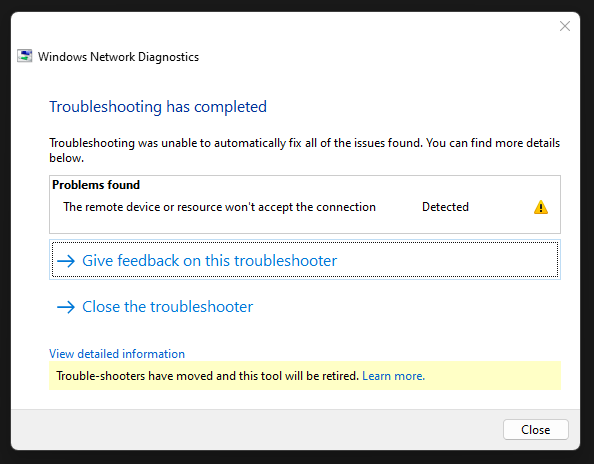The height and width of the screenshot is (464, 594).
Task: Click arrow icon beside Close the troubleshooter
Action: 66,307
